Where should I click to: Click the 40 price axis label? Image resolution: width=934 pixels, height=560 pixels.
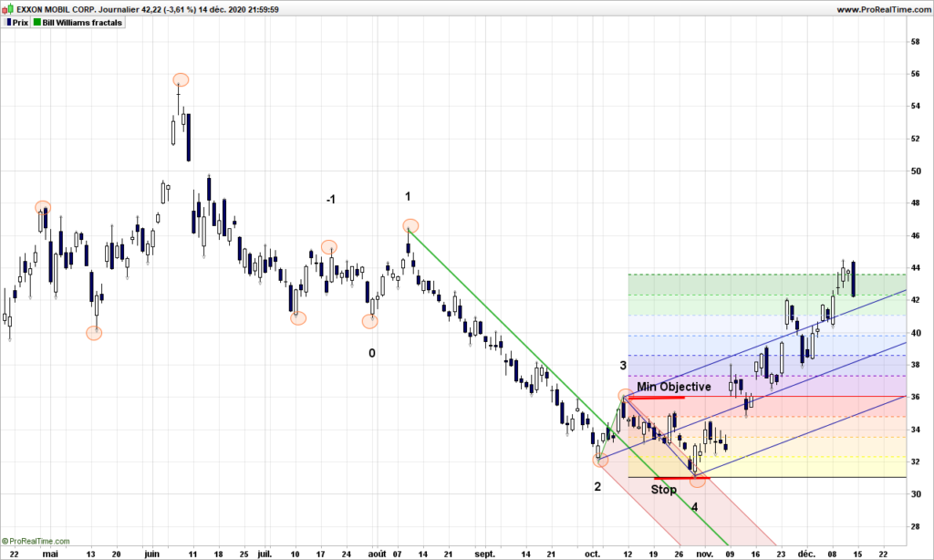click(915, 333)
